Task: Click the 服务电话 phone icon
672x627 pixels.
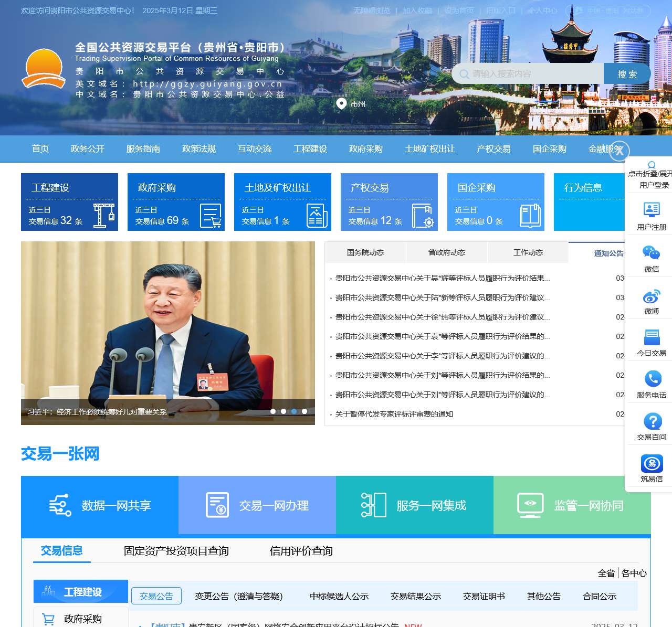Action: click(x=653, y=379)
